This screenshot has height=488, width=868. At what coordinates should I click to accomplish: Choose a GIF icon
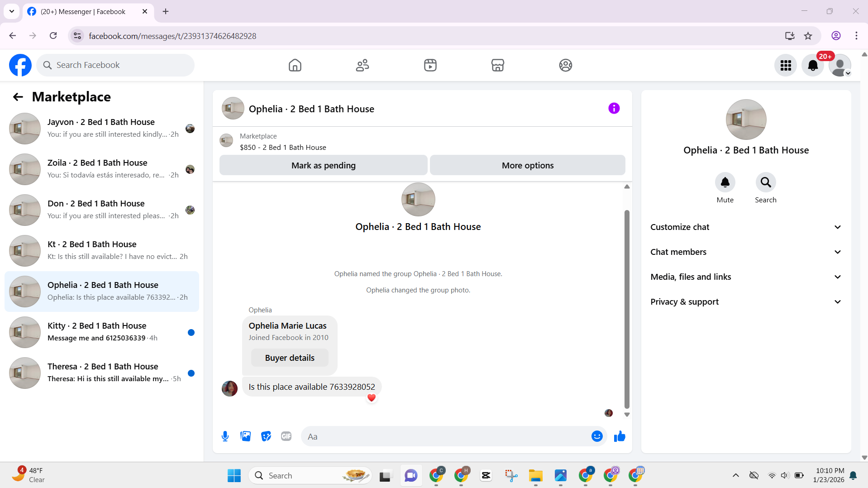(286, 436)
